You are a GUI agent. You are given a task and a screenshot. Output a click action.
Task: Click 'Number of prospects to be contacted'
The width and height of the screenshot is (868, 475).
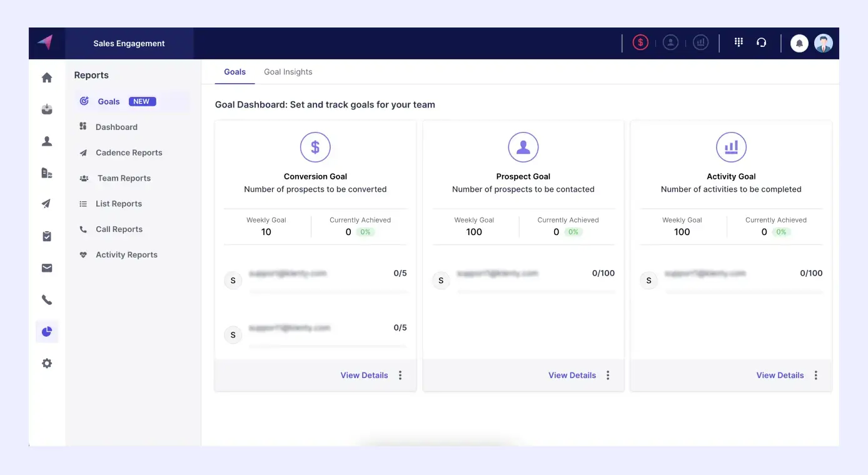pos(523,189)
